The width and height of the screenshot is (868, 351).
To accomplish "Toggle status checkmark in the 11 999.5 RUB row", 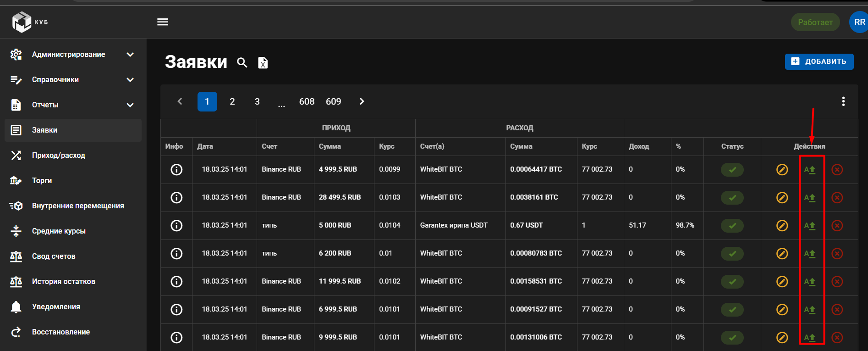I will (732, 282).
